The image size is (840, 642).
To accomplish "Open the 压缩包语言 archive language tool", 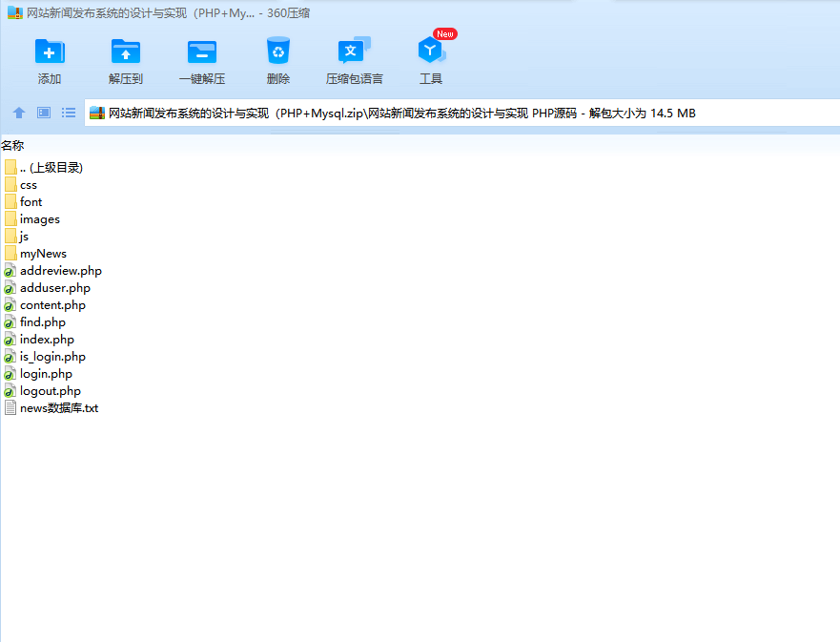I will tap(354, 51).
